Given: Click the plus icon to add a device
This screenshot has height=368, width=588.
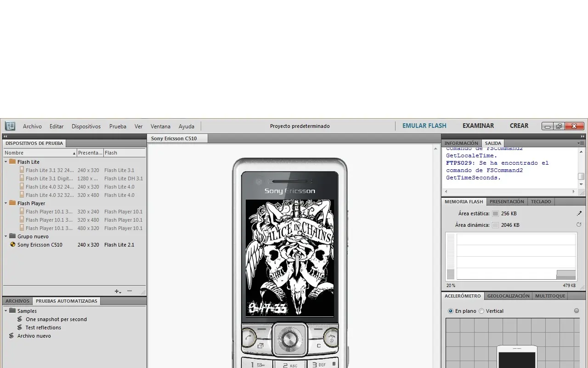Looking at the screenshot, I should point(118,291).
